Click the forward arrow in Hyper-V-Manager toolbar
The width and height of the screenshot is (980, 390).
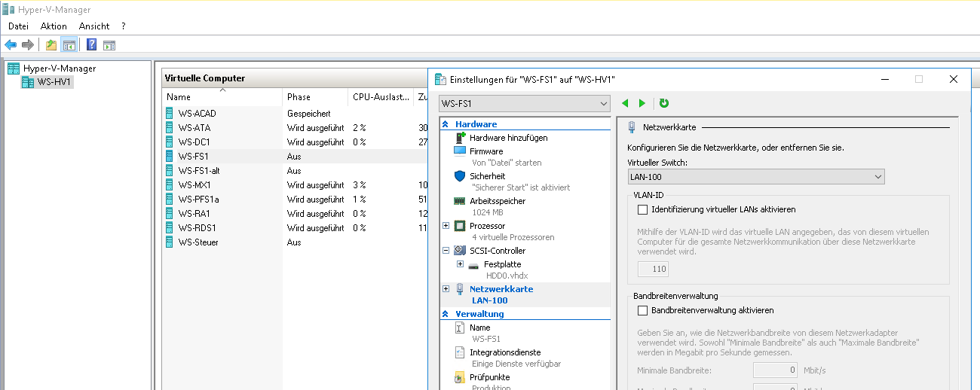pyautogui.click(x=28, y=44)
